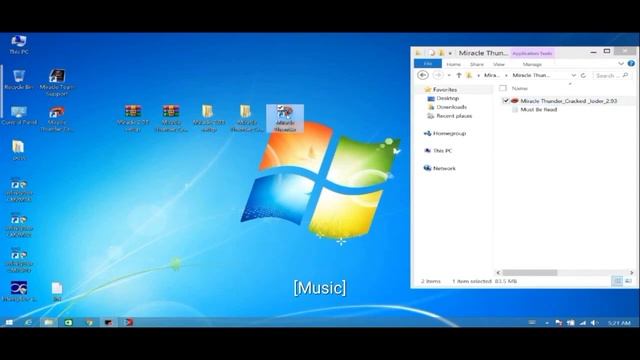Open the Share ribbon tab
Screen dimensions: 640x360
pyautogui.click(x=477, y=64)
